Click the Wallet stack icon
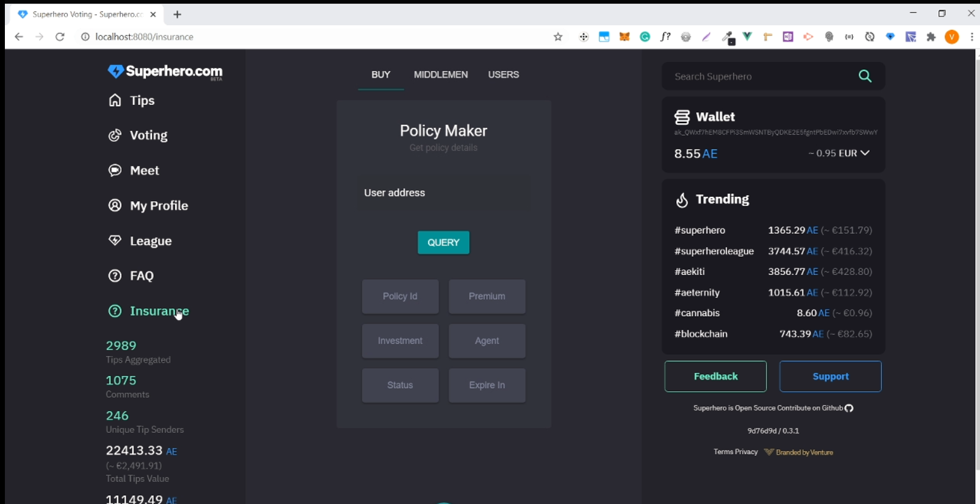 tap(682, 117)
